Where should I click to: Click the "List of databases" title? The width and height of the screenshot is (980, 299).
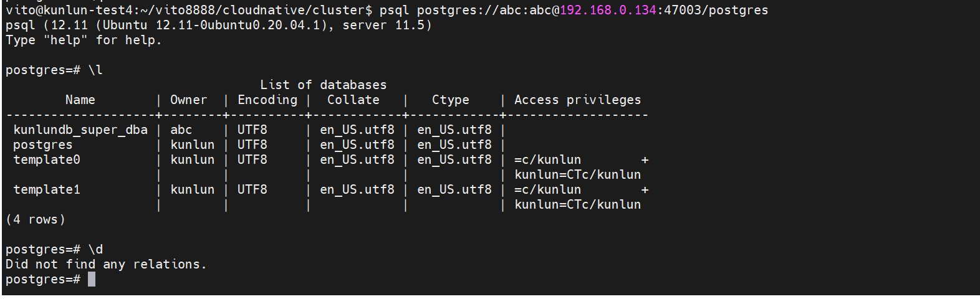click(323, 85)
